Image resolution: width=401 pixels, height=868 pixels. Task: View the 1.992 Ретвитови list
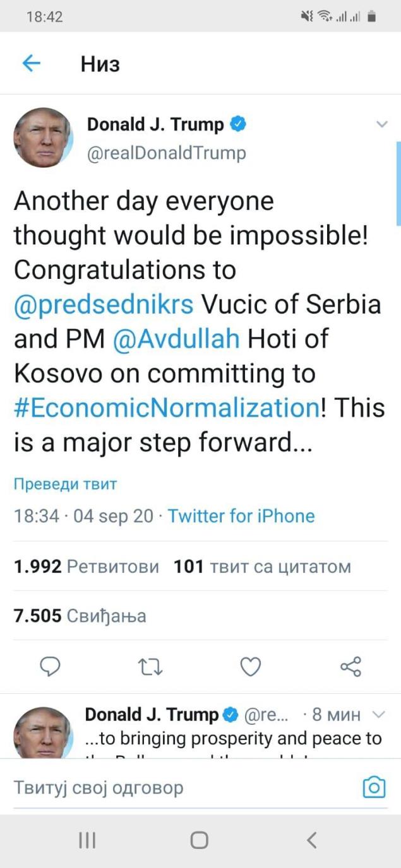[87, 566]
